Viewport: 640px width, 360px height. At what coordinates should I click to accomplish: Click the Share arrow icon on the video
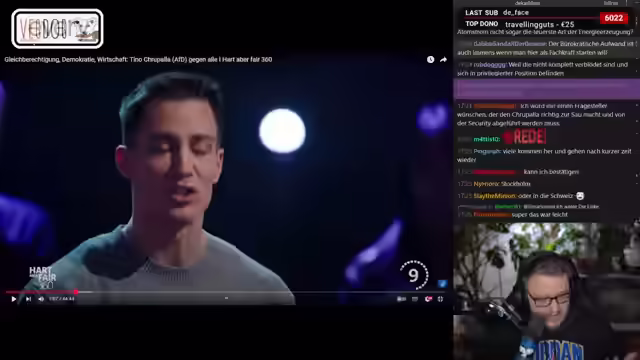coord(443,60)
